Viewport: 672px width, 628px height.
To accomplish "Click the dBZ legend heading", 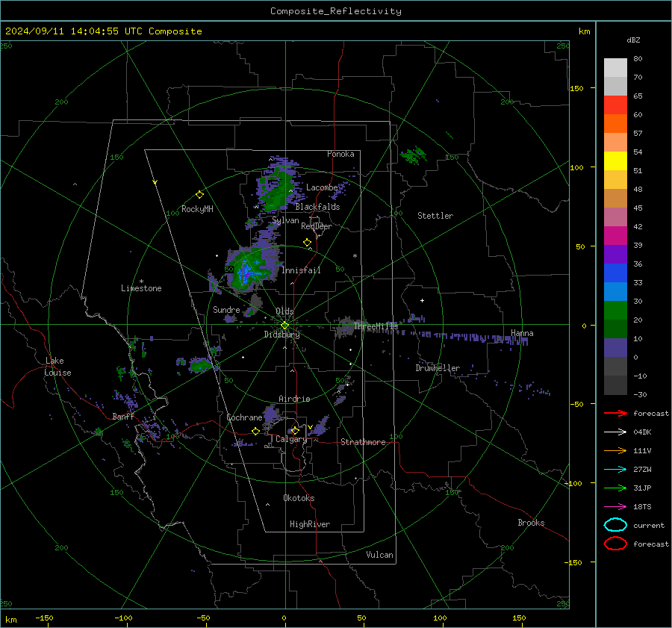I will 633,40.
